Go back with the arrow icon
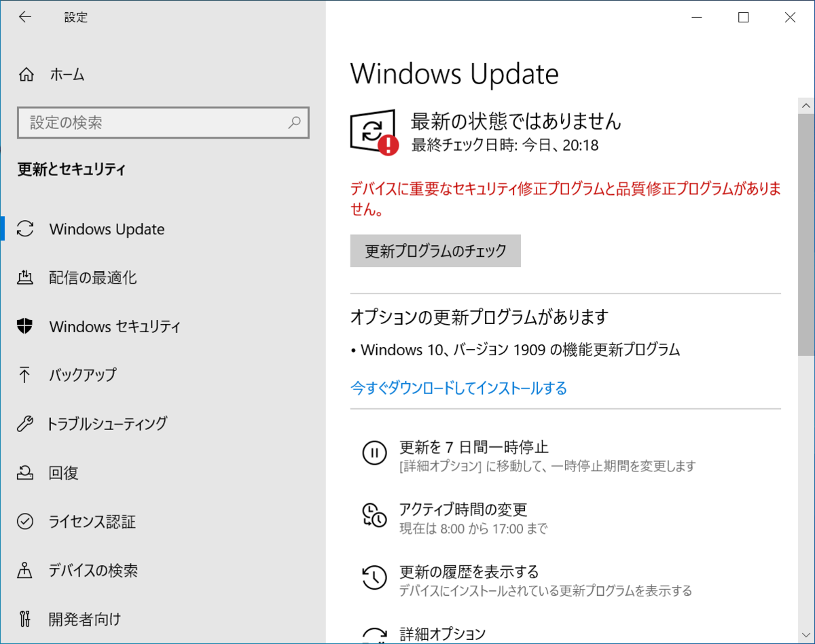The height and width of the screenshot is (644, 815). pyautogui.click(x=25, y=18)
